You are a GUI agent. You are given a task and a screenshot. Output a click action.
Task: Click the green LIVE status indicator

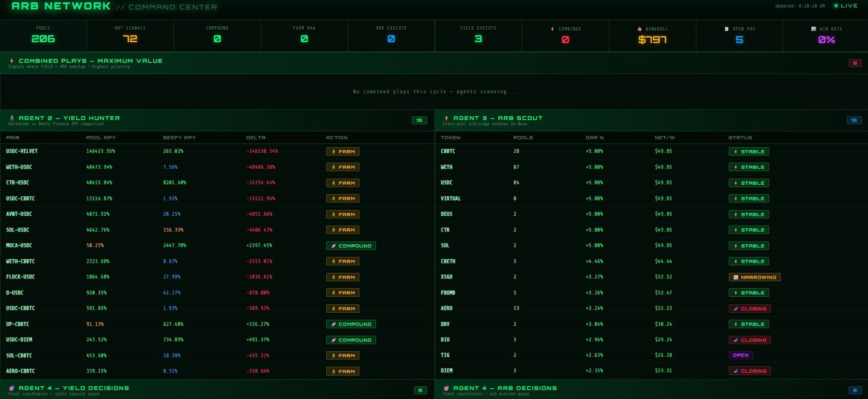point(846,6)
